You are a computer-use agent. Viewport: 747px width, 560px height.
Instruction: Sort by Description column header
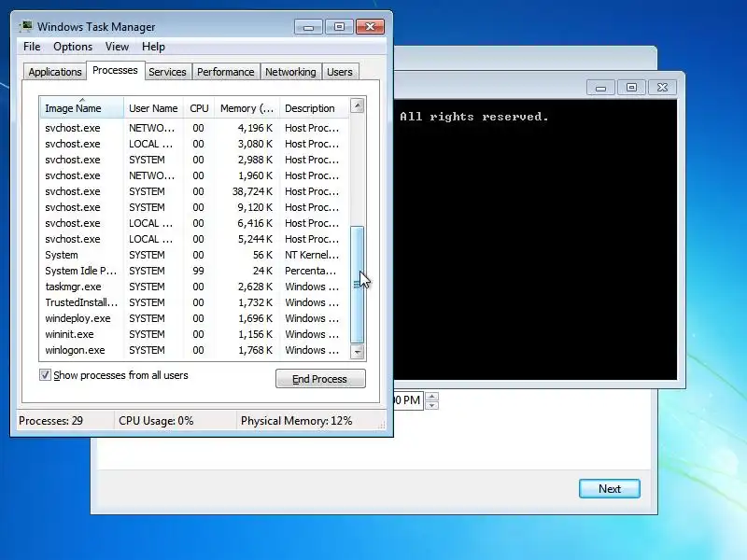pos(315,108)
